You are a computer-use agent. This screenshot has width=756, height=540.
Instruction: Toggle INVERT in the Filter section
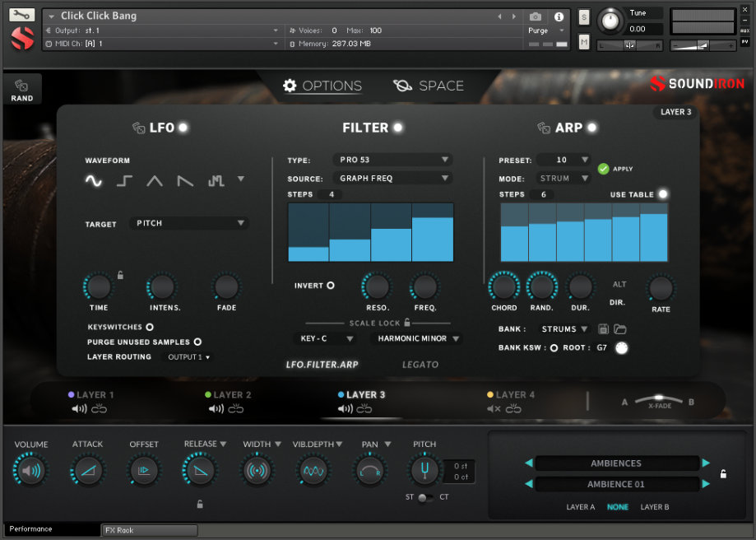[x=332, y=285]
